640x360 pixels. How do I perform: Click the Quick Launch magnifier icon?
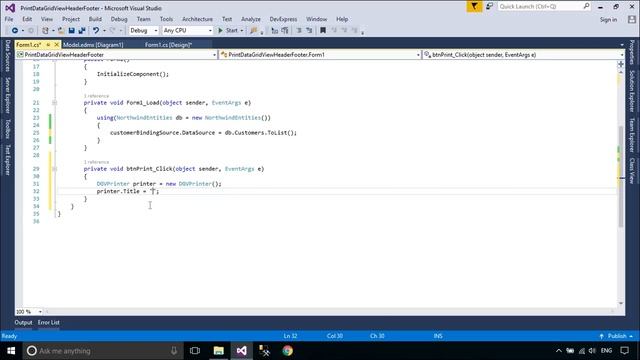pyautogui.click(x=586, y=6)
